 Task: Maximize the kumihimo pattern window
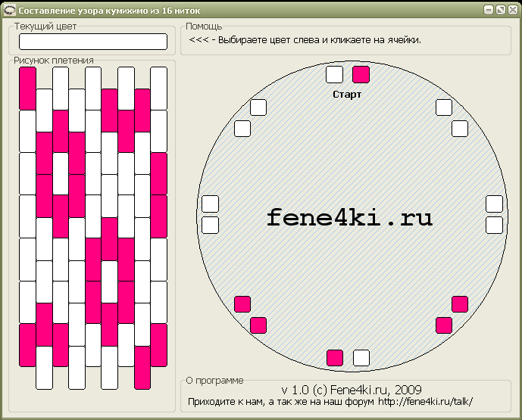[500, 10]
